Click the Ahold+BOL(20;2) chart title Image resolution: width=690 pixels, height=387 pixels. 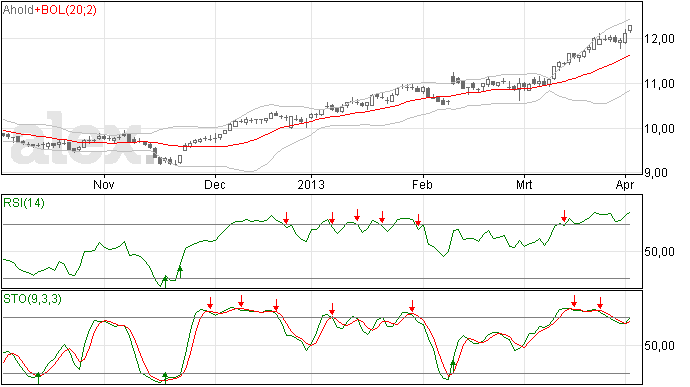pyautogui.click(x=49, y=10)
